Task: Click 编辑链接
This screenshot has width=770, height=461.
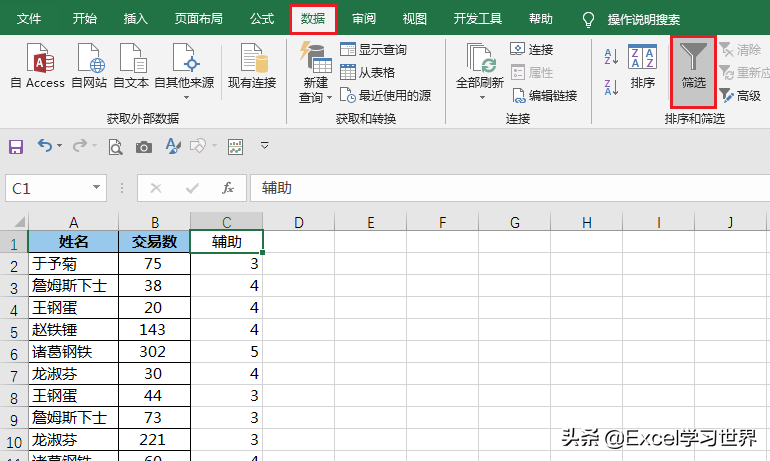Action: coord(544,95)
